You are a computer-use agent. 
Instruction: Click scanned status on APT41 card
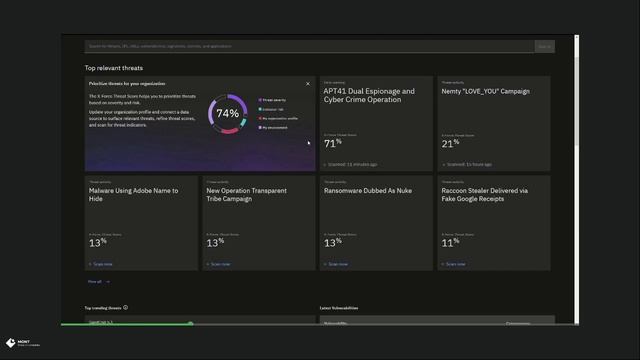tap(351, 164)
